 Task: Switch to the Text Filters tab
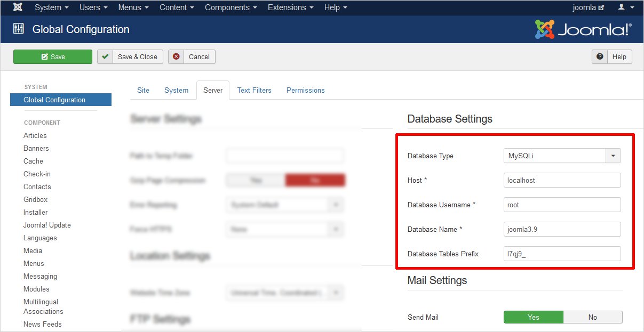tap(254, 90)
